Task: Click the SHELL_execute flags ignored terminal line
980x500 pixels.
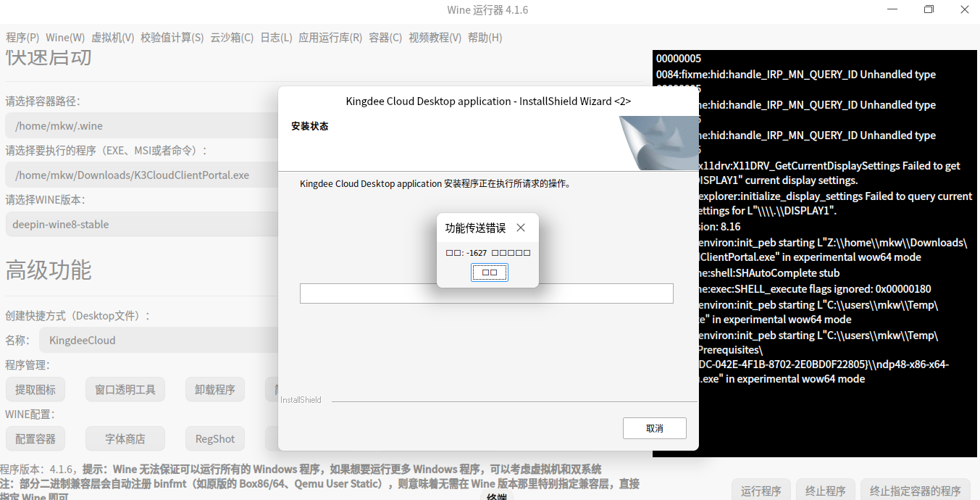Action: 814,288
